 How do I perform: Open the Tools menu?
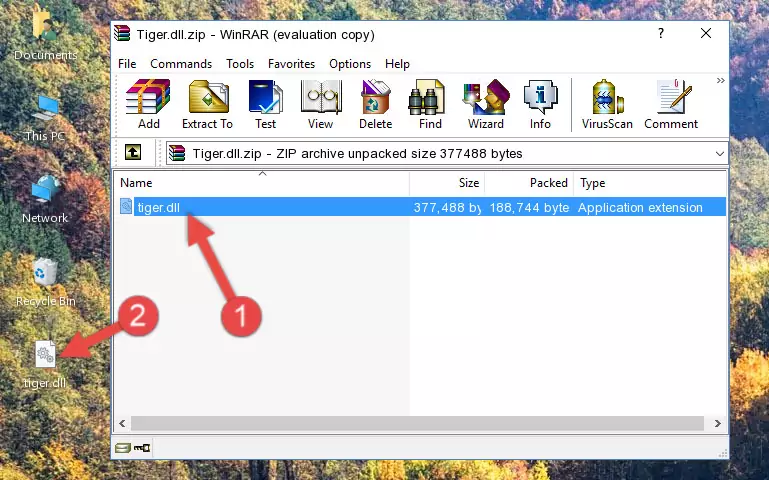click(x=240, y=64)
